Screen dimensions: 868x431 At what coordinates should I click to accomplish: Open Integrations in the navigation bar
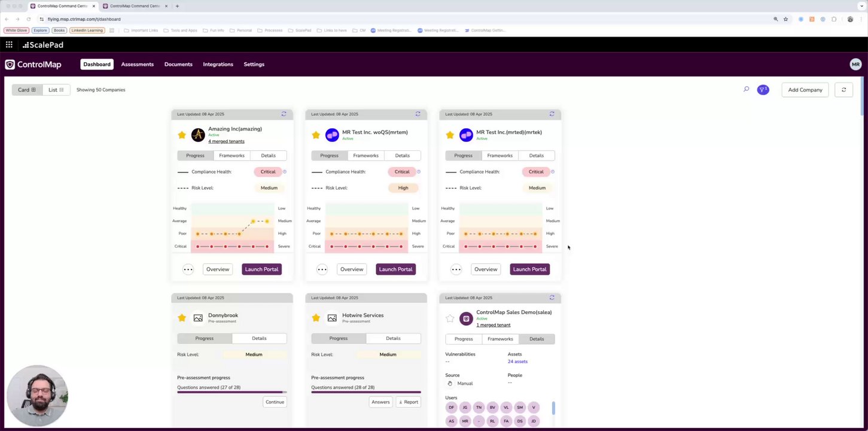click(x=218, y=64)
